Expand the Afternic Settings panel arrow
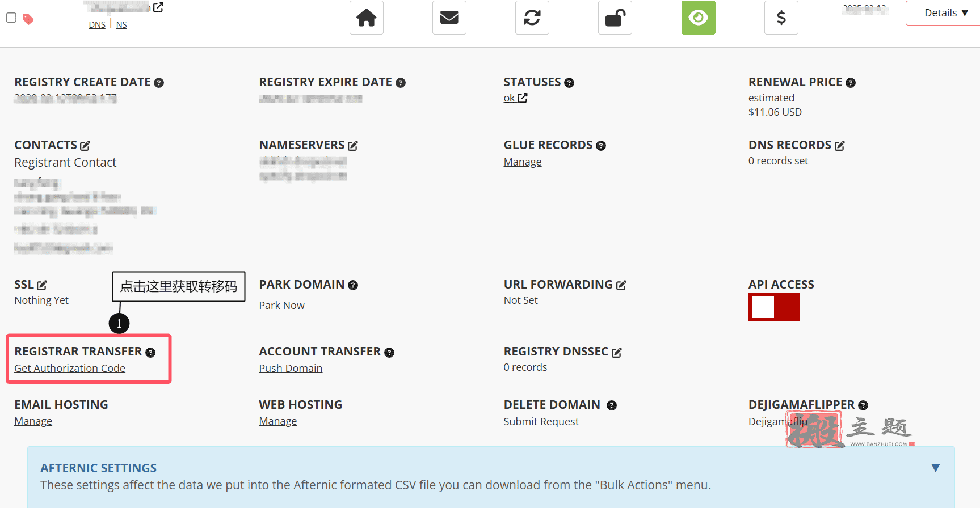980x508 pixels. coord(936,468)
